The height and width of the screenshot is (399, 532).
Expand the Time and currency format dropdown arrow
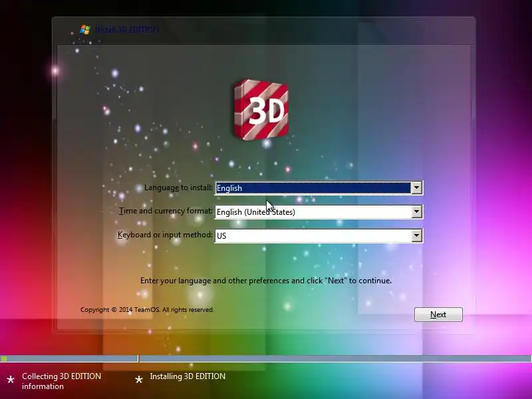pos(416,211)
